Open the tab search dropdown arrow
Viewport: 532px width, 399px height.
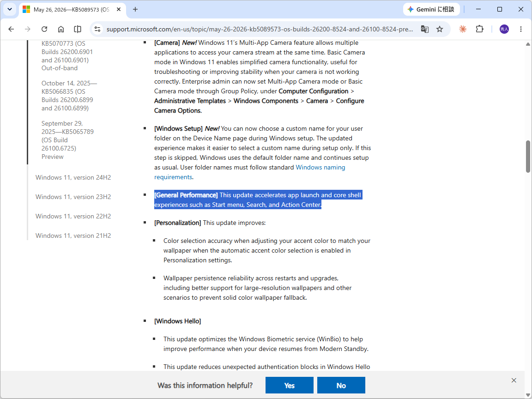(10, 9)
